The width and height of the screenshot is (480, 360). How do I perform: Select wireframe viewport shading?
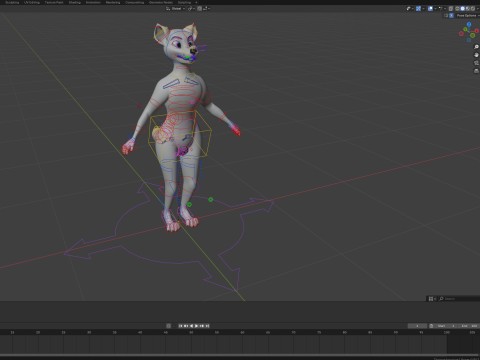tap(457, 9)
